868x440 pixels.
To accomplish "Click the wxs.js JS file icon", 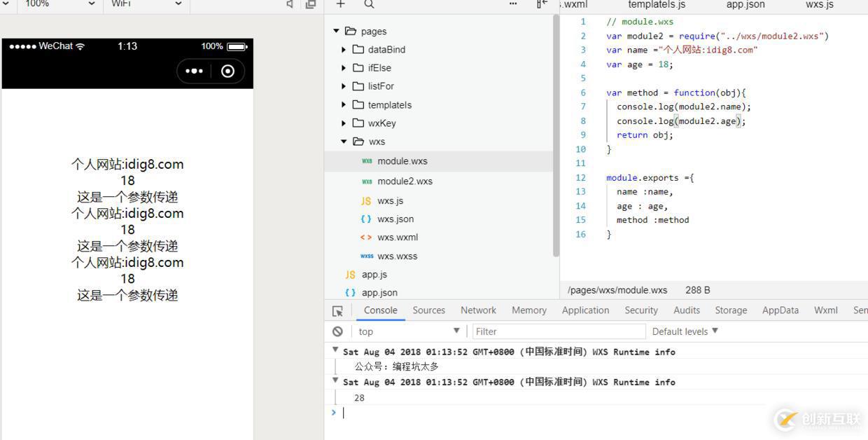I will pyautogui.click(x=366, y=201).
